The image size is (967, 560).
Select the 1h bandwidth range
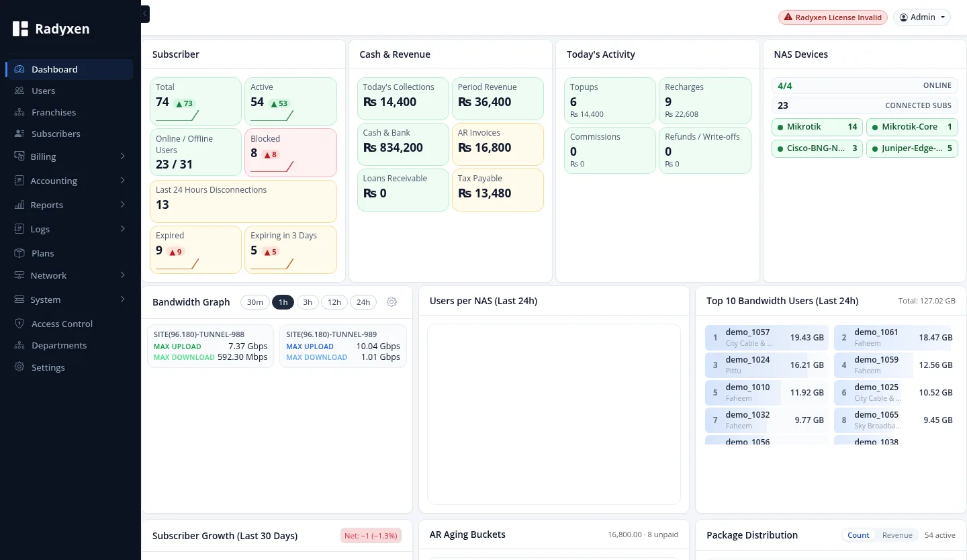coord(283,302)
